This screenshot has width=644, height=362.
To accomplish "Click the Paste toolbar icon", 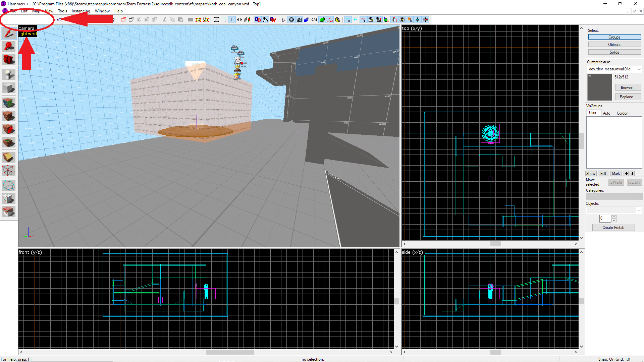I will click(180, 20).
